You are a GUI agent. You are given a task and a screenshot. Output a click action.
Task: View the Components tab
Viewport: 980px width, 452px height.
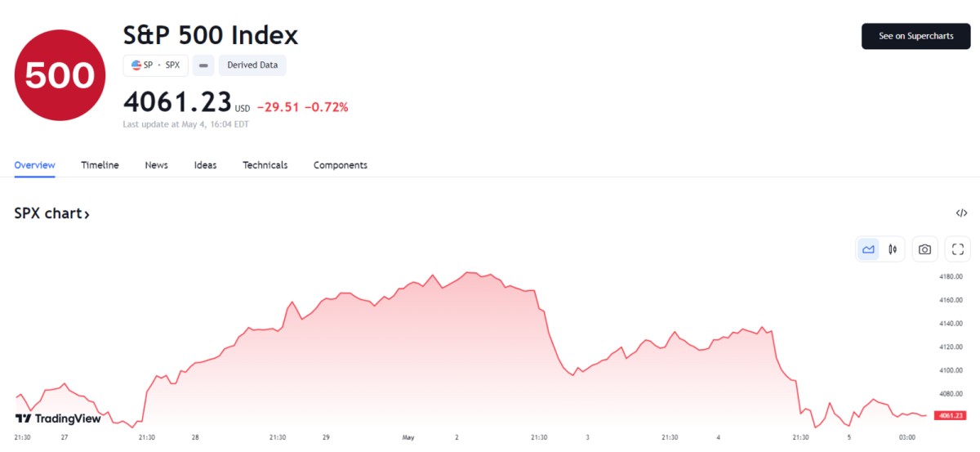(x=340, y=165)
